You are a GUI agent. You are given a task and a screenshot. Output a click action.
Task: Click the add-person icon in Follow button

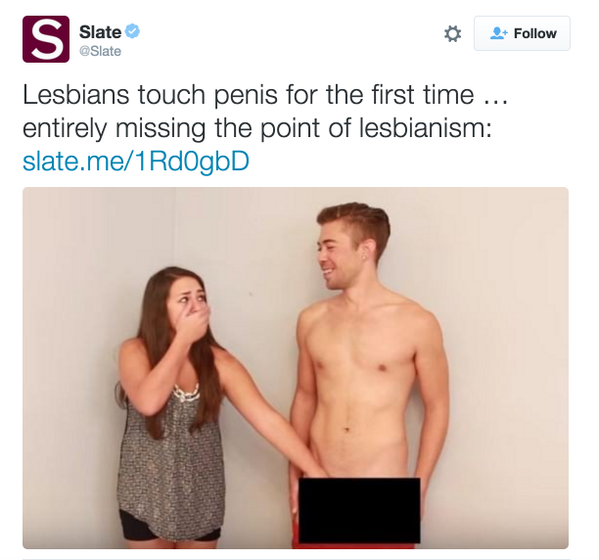[x=499, y=33]
